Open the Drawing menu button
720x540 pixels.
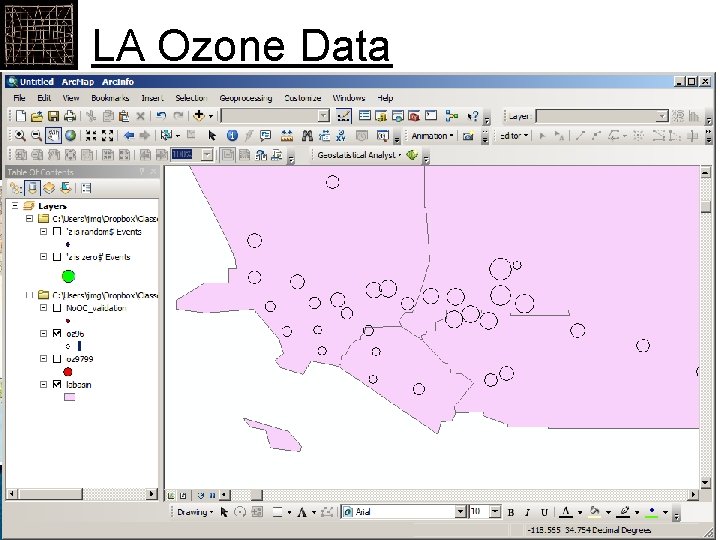coord(195,512)
